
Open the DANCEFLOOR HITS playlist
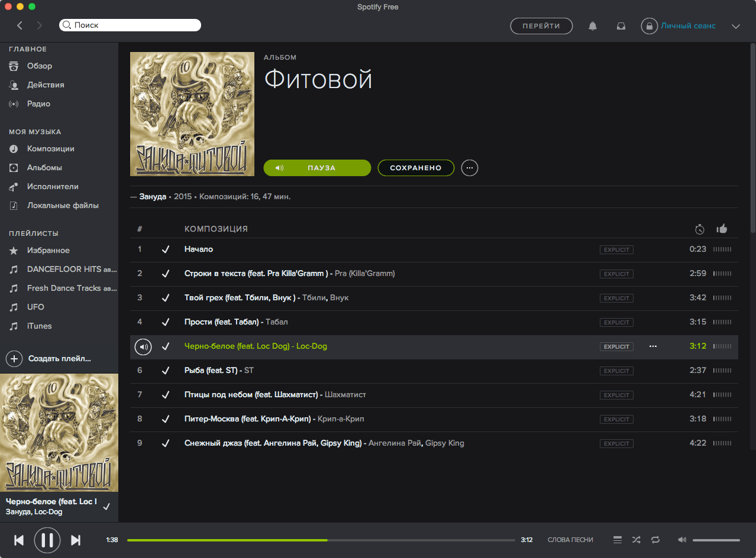tap(72, 269)
